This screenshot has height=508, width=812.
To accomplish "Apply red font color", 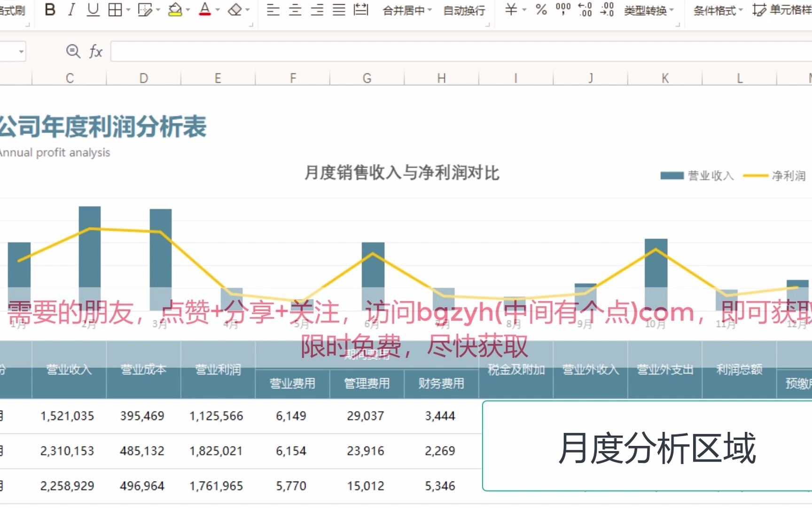I will (x=205, y=9).
